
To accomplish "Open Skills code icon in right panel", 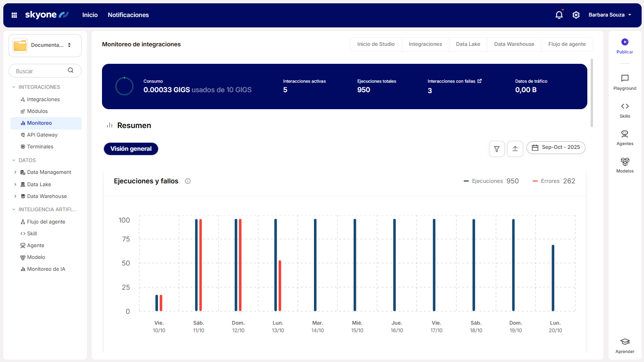I will pos(625,106).
